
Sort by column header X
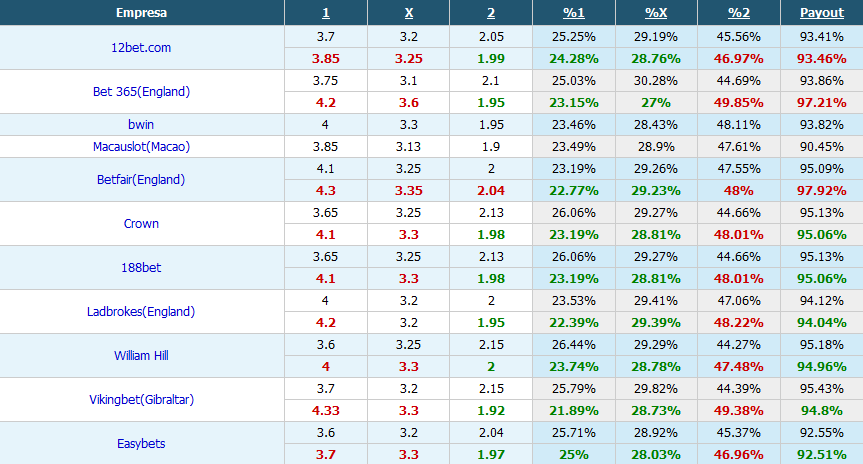[x=408, y=13]
